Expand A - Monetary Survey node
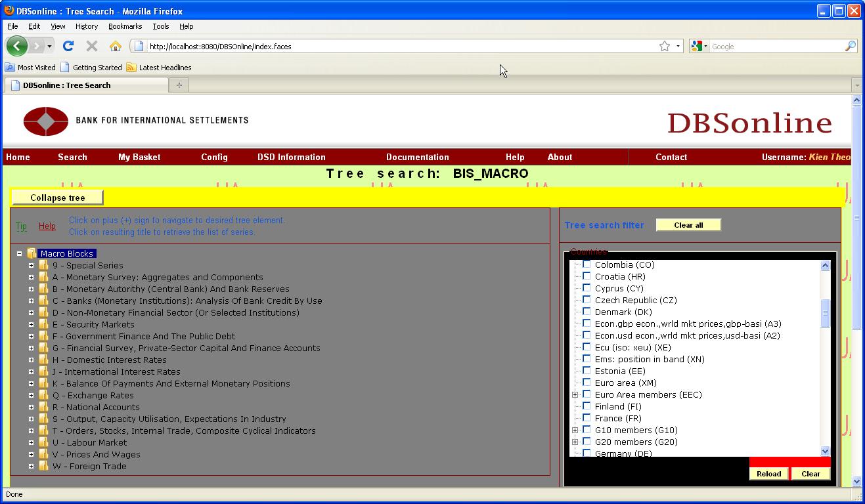The height and width of the screenshot is (504, 865). (31, 277)
